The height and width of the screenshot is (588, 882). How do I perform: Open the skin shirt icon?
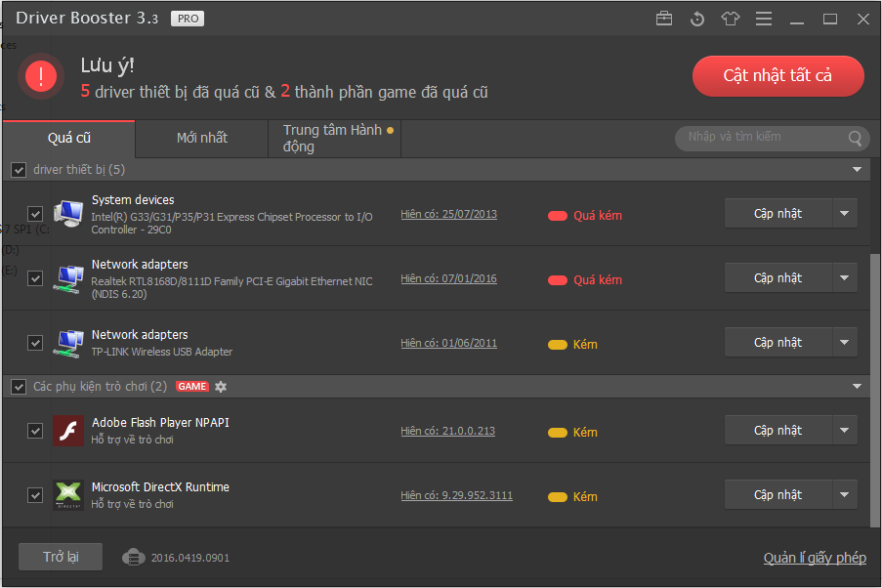pos(731,19)
